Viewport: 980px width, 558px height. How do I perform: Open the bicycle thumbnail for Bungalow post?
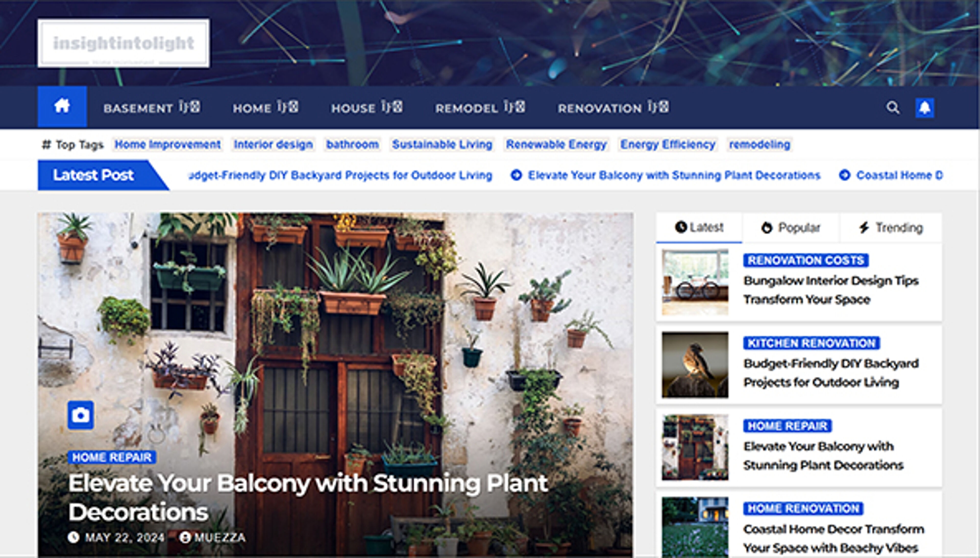point(695,282)
